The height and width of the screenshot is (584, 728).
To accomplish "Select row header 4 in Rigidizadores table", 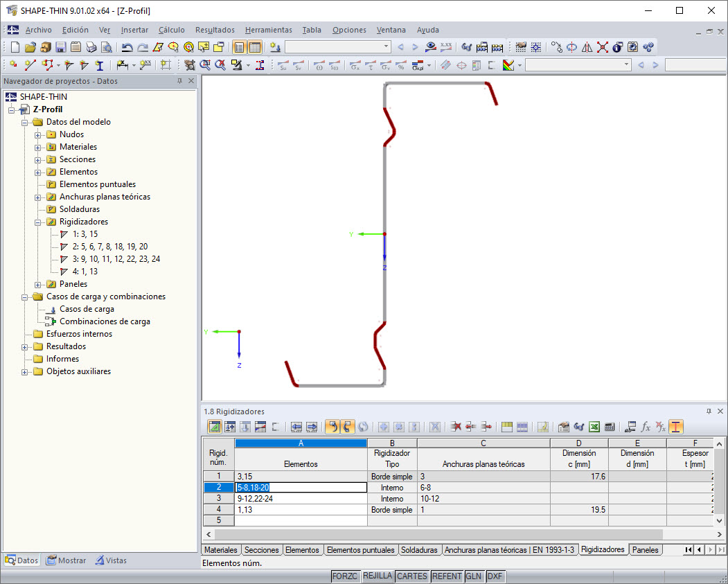I will pyautogui.click(x=219, y=510).
